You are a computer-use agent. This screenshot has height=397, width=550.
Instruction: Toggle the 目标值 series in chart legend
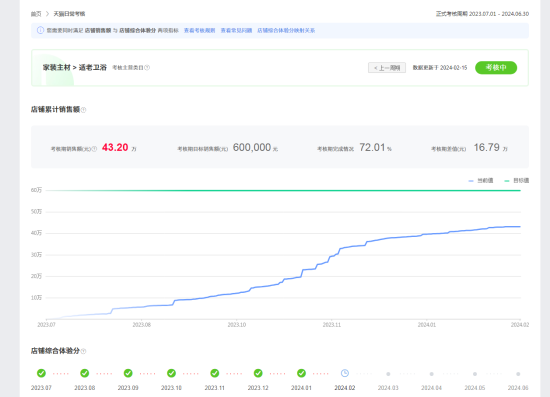coord(516,181)
